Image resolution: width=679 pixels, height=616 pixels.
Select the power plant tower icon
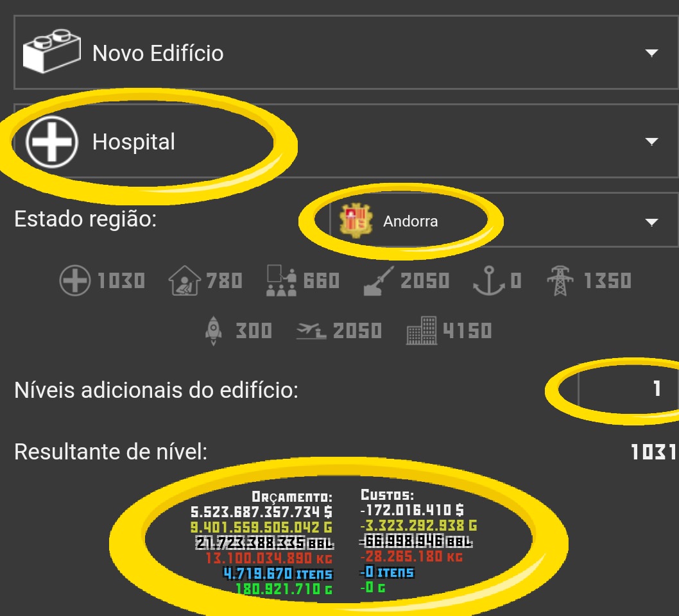coord(560,281)
